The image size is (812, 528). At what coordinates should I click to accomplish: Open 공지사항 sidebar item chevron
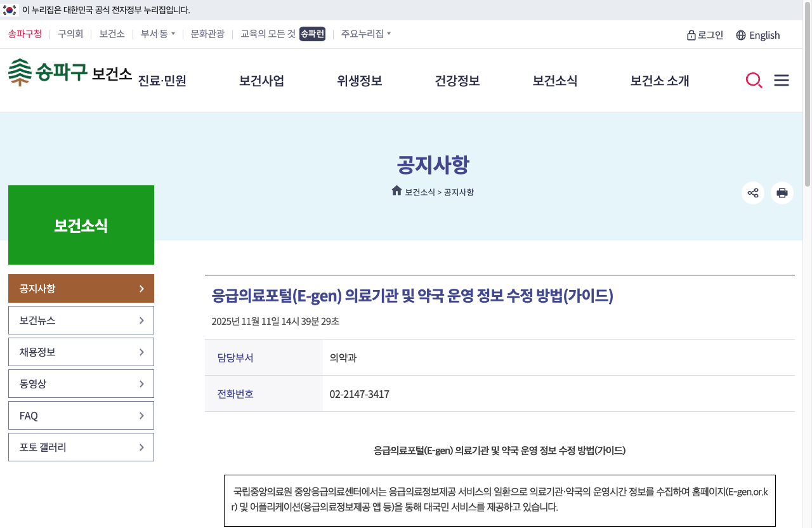point(142,289)
